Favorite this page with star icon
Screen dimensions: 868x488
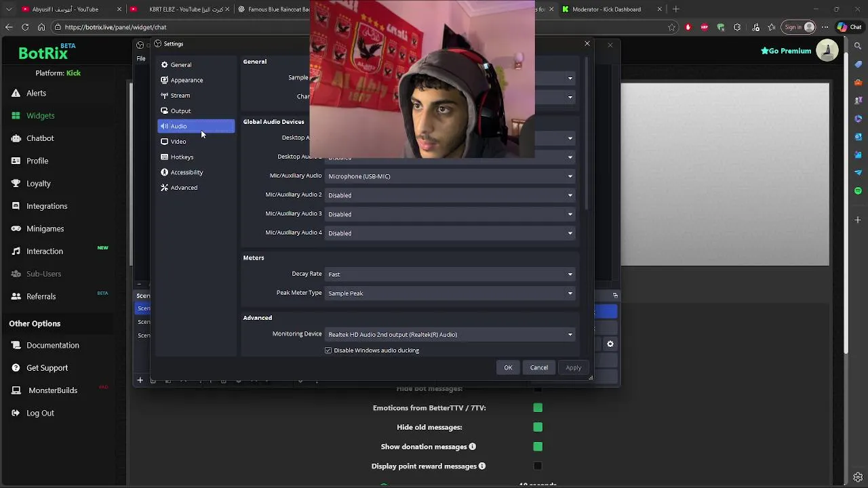click(672, 27)
